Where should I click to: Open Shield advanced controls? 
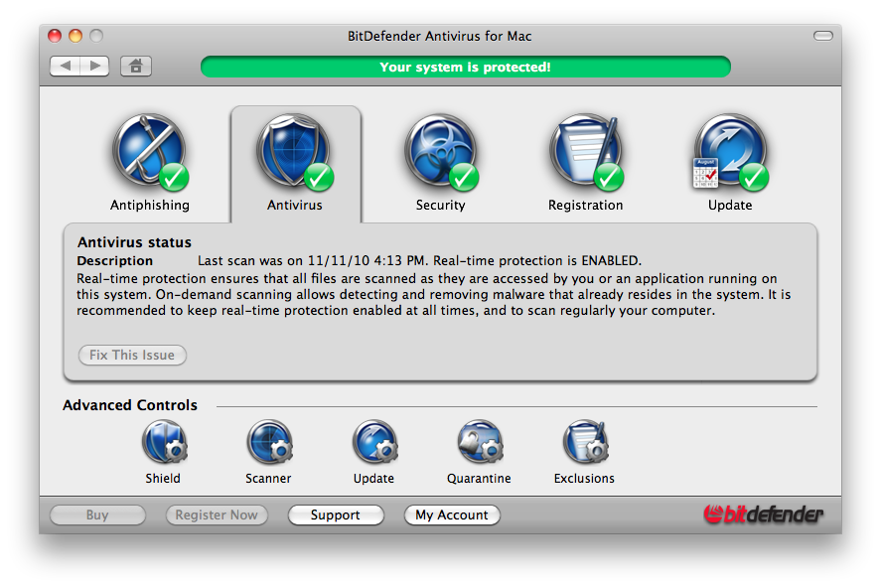tap(164, 442)
